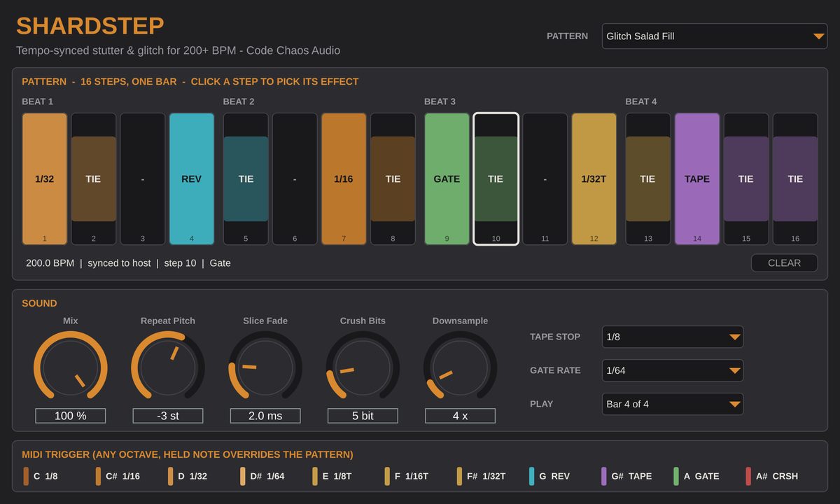This screenshot has height=504, width=840.
Task: Open the Play dropdown showing Bar 4 of 4
Action: click(672, 404)
